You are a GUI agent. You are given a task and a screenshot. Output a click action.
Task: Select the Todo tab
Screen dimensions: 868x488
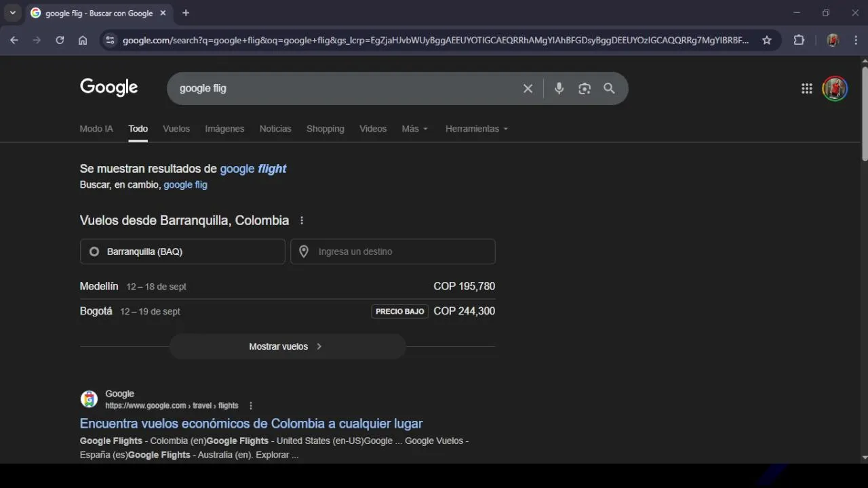(138, 129)
